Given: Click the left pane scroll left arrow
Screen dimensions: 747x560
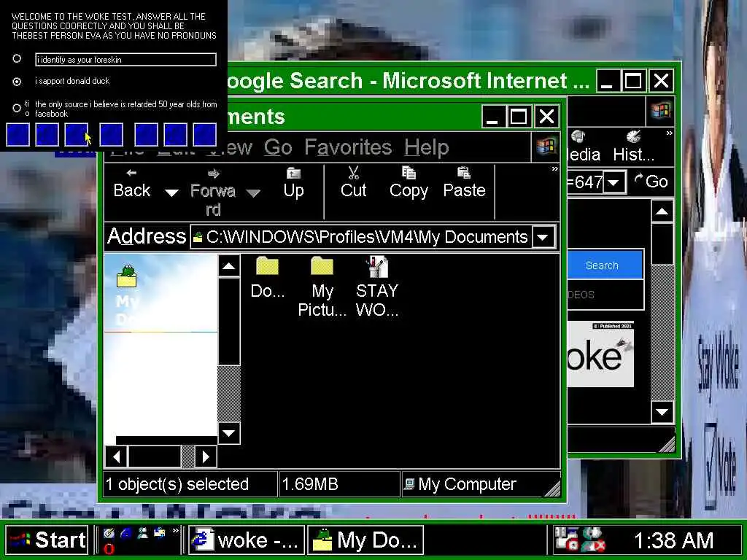Looking at the screenshot, I should pos(116,457).
